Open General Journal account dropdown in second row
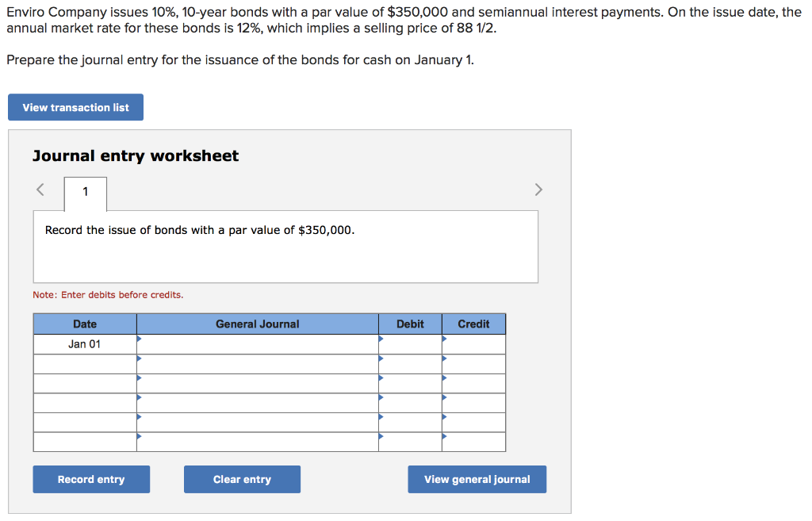Screen dimensions: 812x521 coord(258,364)
